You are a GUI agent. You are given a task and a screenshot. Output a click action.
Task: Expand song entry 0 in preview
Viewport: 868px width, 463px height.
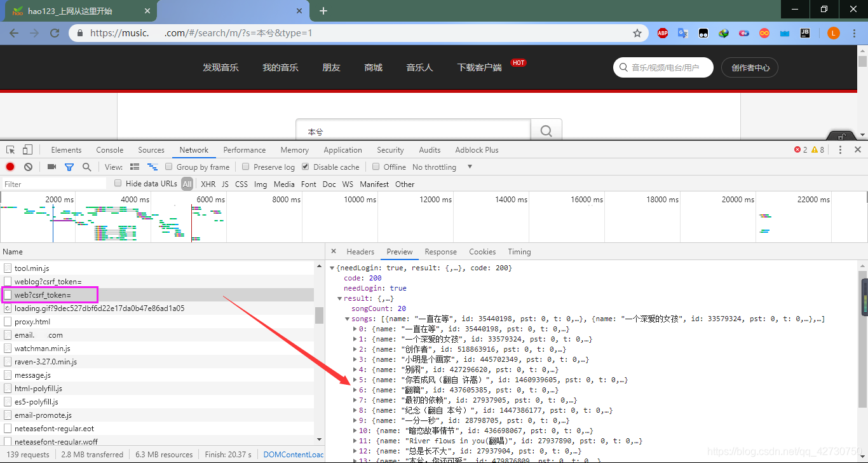[355, 329]
